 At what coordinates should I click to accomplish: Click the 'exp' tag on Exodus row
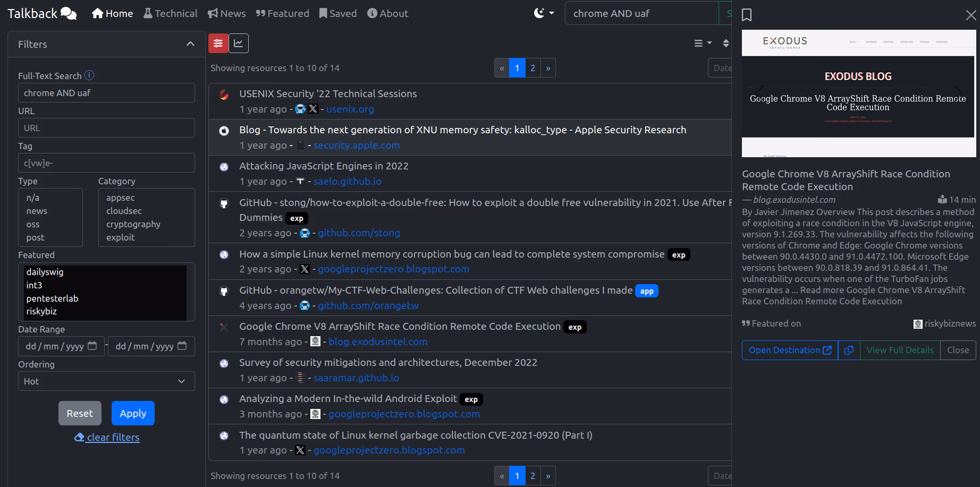click(x=575, y=327)
